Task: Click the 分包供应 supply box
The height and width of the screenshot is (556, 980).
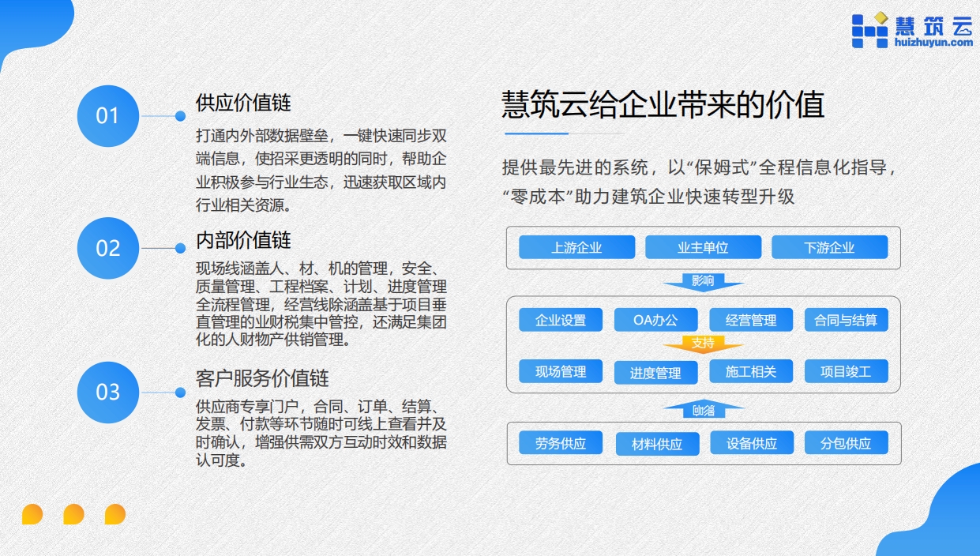Action: click(846, 443)
